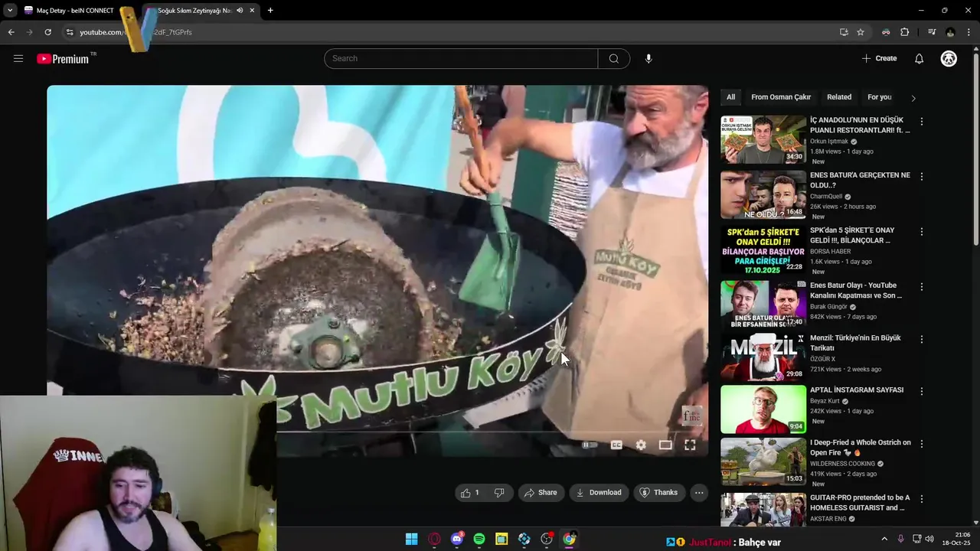Open options for Deep-Fried Ostrich video

(922, 444)
